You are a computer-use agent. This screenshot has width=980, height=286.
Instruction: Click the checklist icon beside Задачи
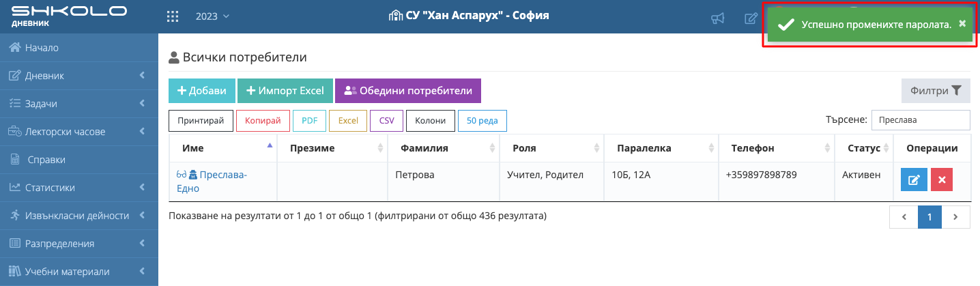pos(14,104)
